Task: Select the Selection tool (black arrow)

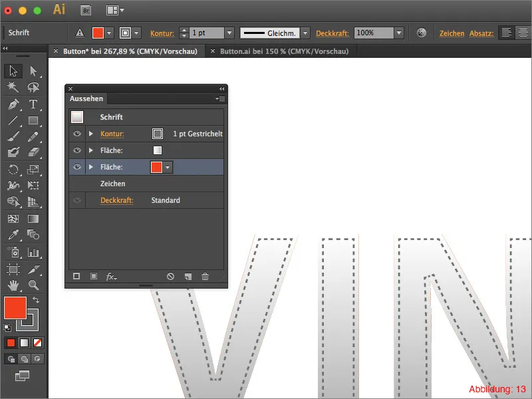Action: (13, 71)
